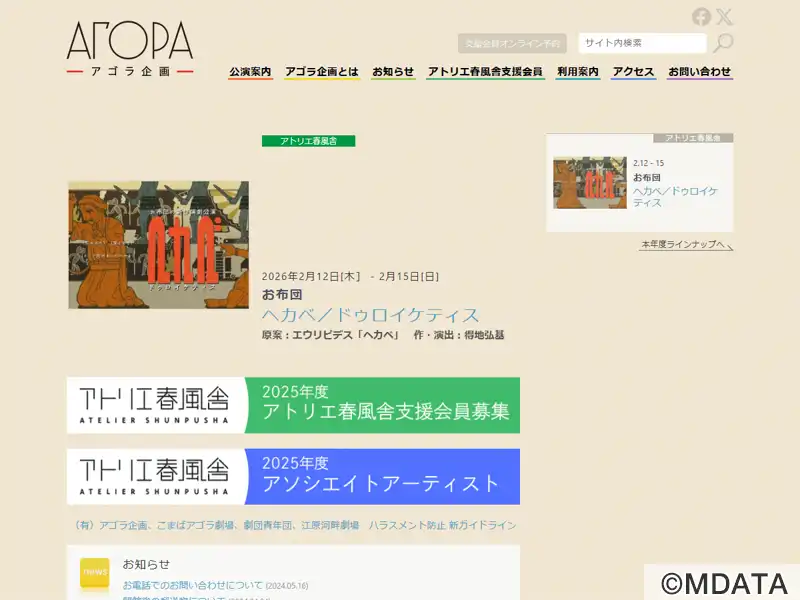Click the お布団 company name under date

[x=282, y=294]
